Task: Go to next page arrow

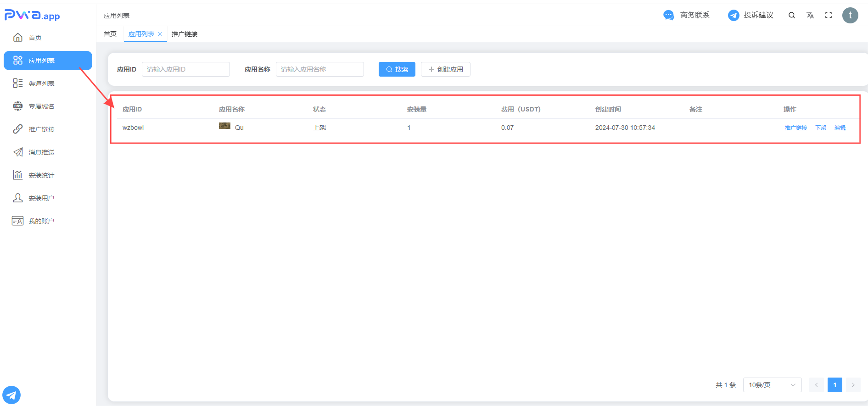Action: point(853,385)
